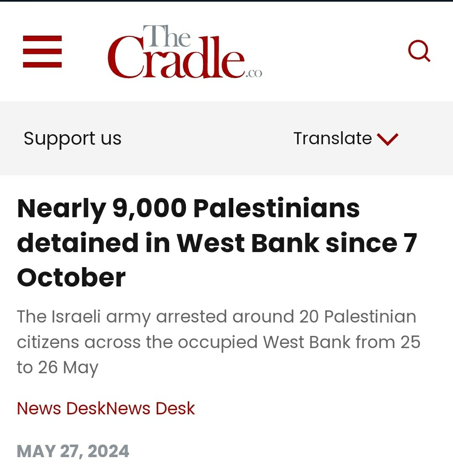
Task: Click the red chevron beside Translate
Action: click(388, 139)
